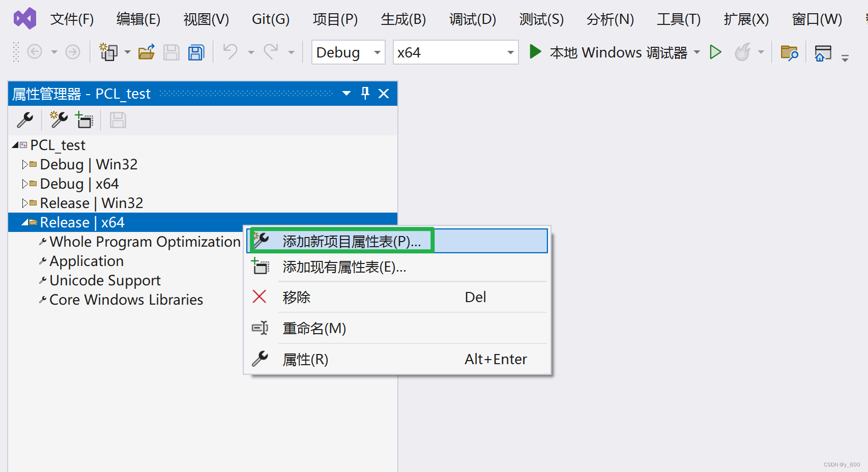Toggle the pin on the 属性管理器 panel
Viewport: 868px width, 472px height.
point(365,93)
